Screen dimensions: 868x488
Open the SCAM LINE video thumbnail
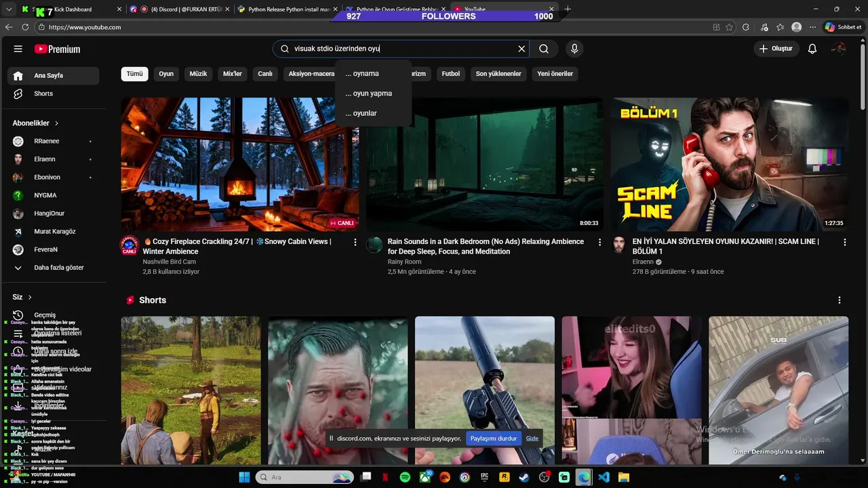(730, 165)
